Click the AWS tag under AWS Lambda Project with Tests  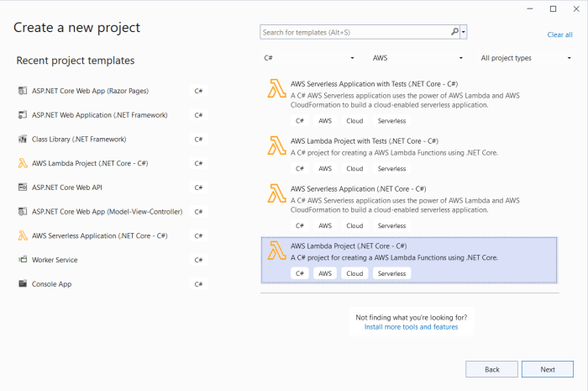(x=325, y=168)
